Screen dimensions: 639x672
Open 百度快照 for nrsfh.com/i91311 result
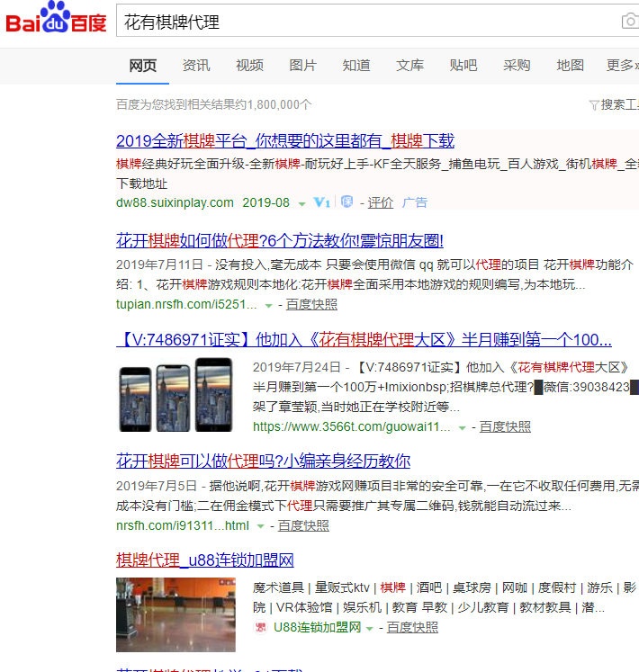coord(303,526)
